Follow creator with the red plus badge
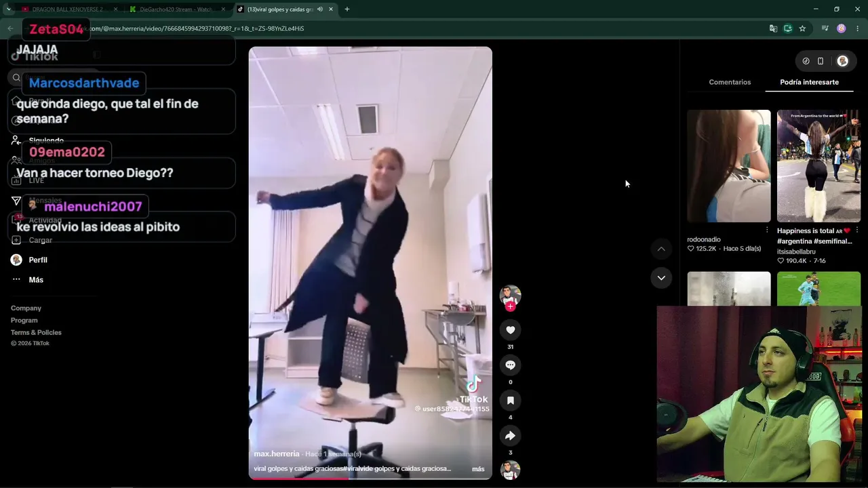The height and width of the screenshot is (488, 868). 510,306
